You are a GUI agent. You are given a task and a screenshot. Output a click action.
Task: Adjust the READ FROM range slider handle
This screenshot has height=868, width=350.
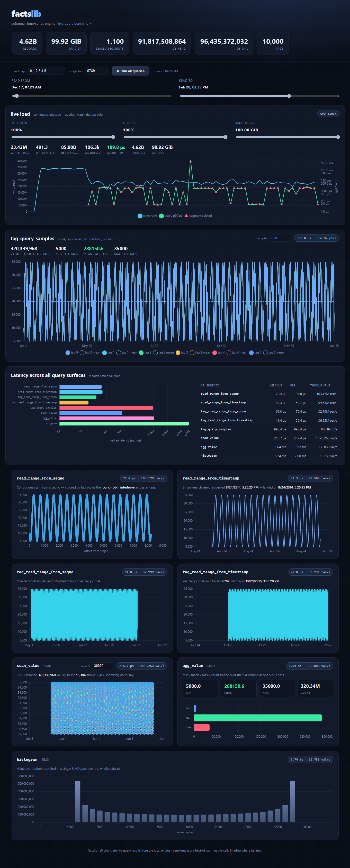coord(16,96)
